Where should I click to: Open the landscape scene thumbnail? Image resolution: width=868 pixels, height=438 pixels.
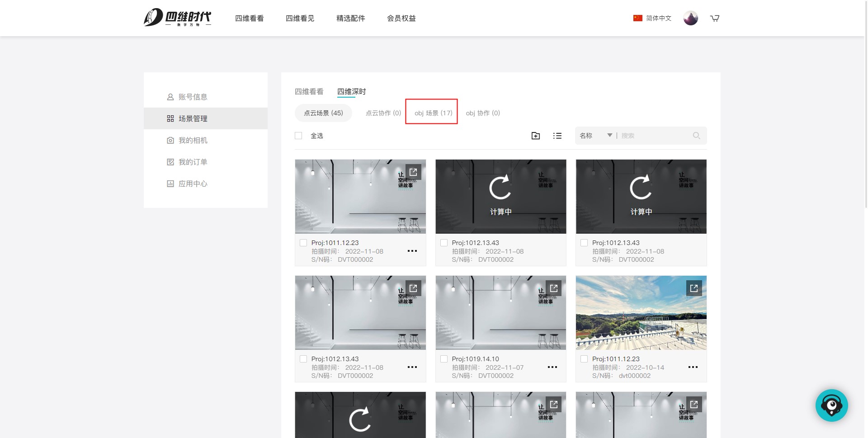coord(633,316)
